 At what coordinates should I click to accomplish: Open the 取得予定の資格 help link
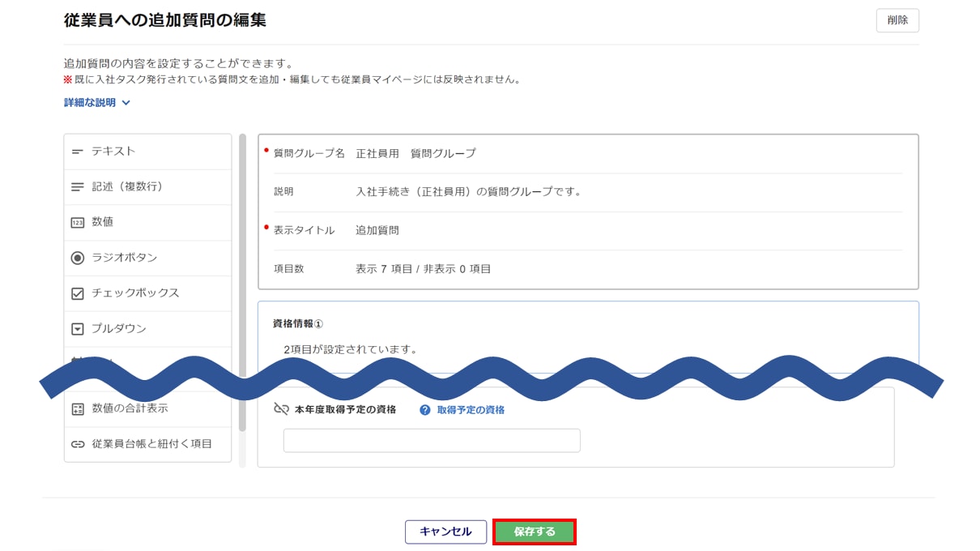click(x=471, y=410)
